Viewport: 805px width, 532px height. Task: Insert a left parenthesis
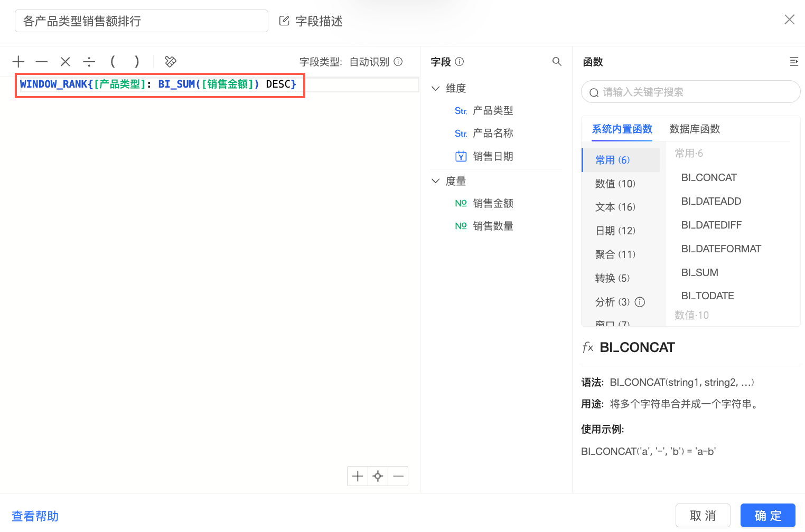pos(113,62)
